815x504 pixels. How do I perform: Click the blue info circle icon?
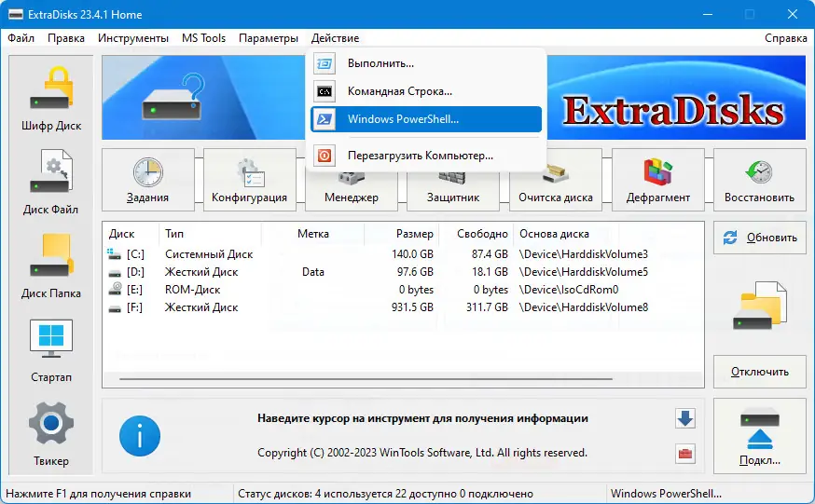(x=140, y=436)
